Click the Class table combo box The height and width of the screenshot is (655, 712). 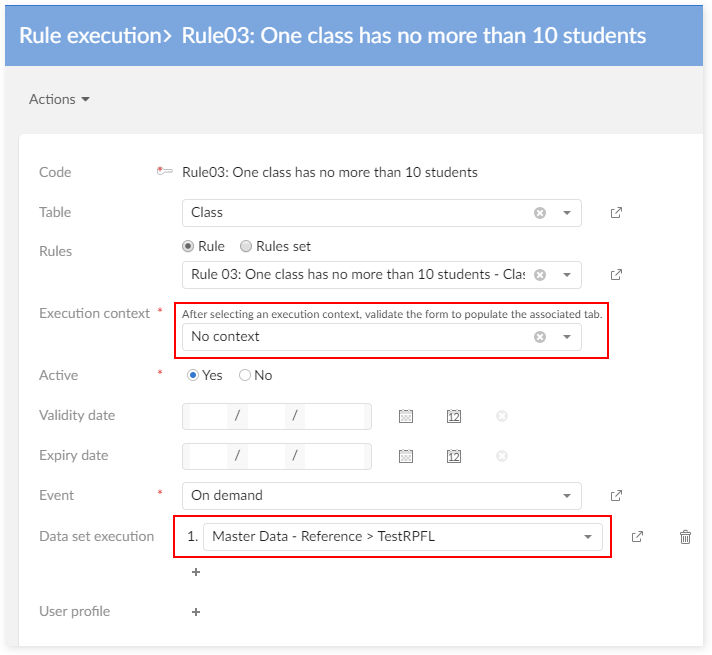coord(381,213)
